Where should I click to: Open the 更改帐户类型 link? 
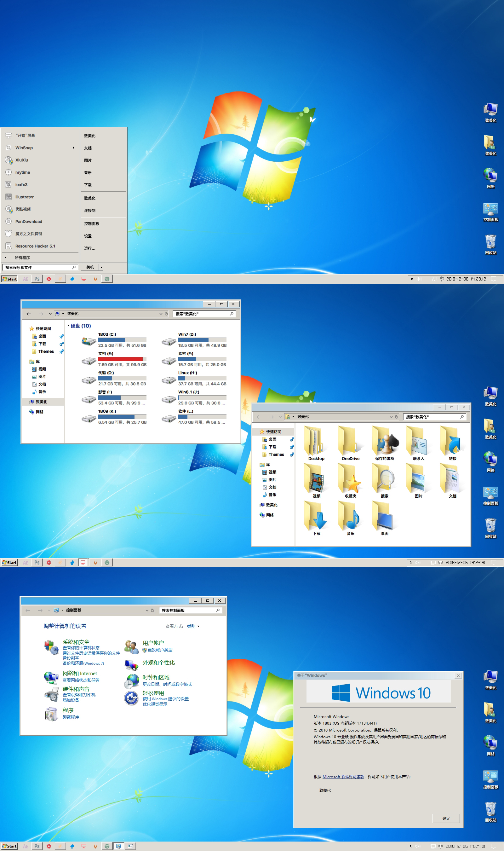160,650
